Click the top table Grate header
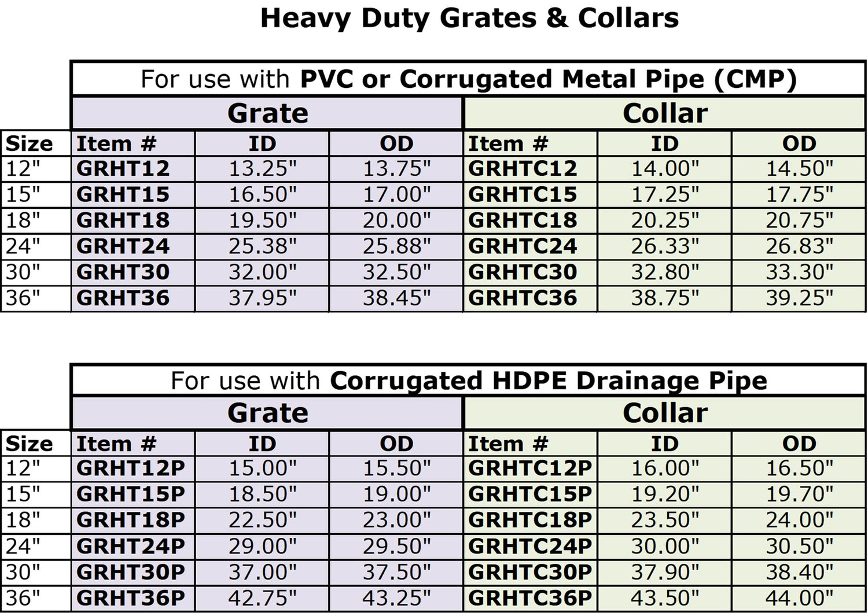 [x=267, y=113]
